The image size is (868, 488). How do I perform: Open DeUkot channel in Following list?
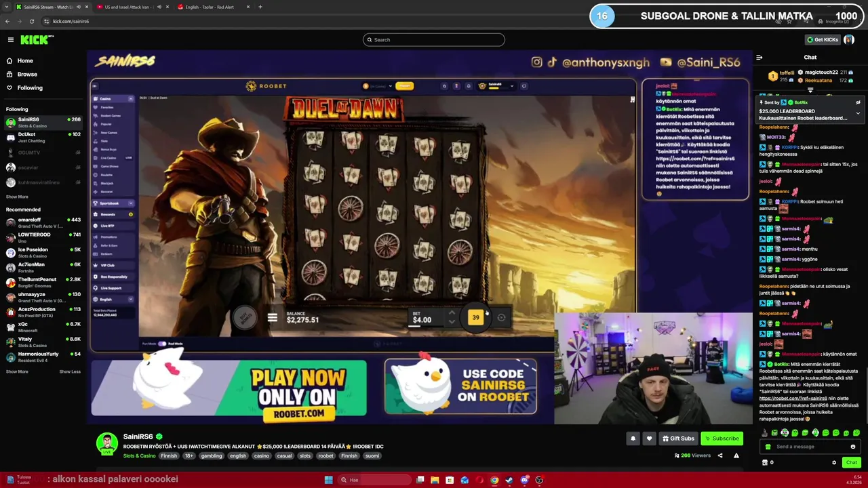point(43,137)
